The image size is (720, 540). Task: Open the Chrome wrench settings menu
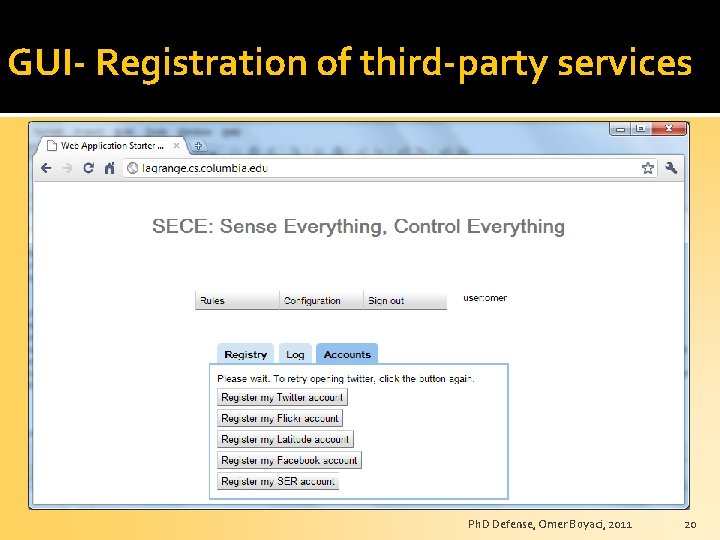(x=671, y=168)
